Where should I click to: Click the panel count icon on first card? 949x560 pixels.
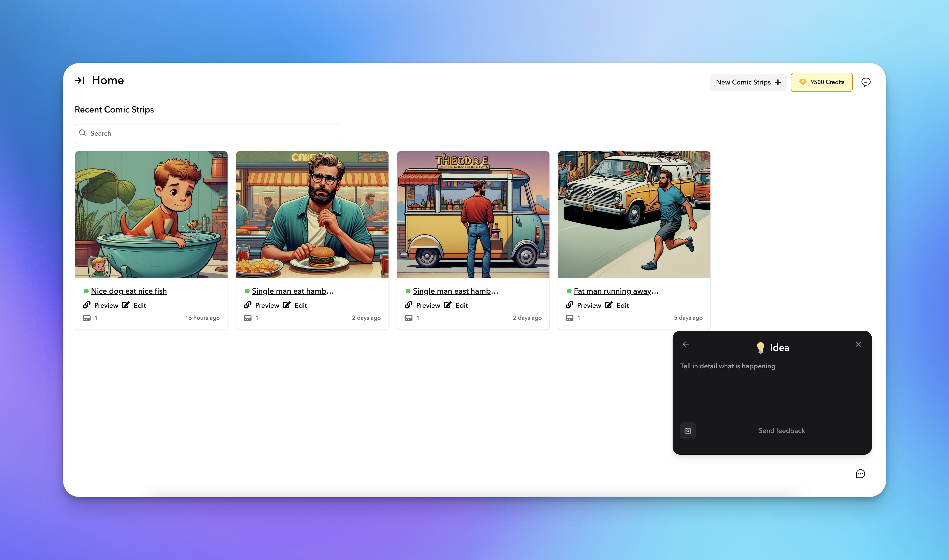[x=87, y=318]
